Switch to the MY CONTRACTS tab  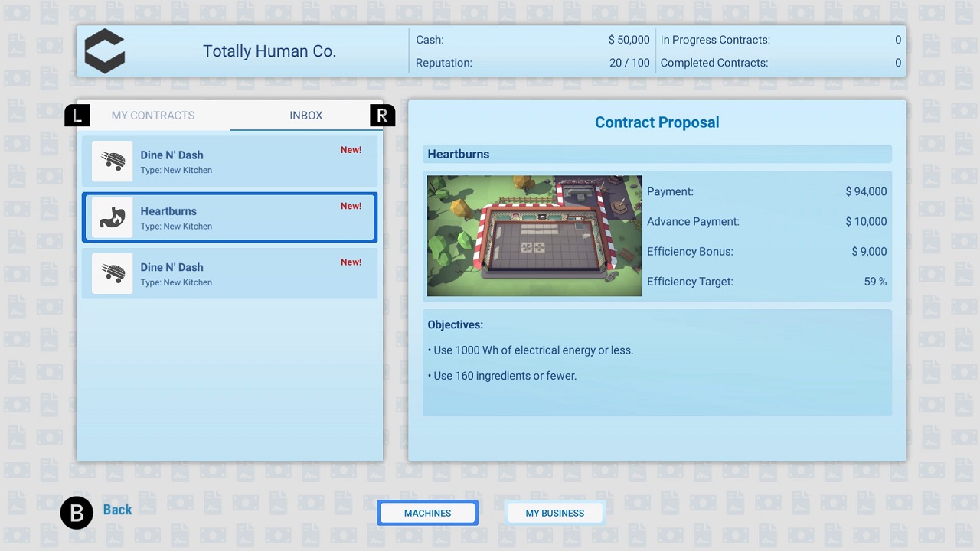click(153, 115)
